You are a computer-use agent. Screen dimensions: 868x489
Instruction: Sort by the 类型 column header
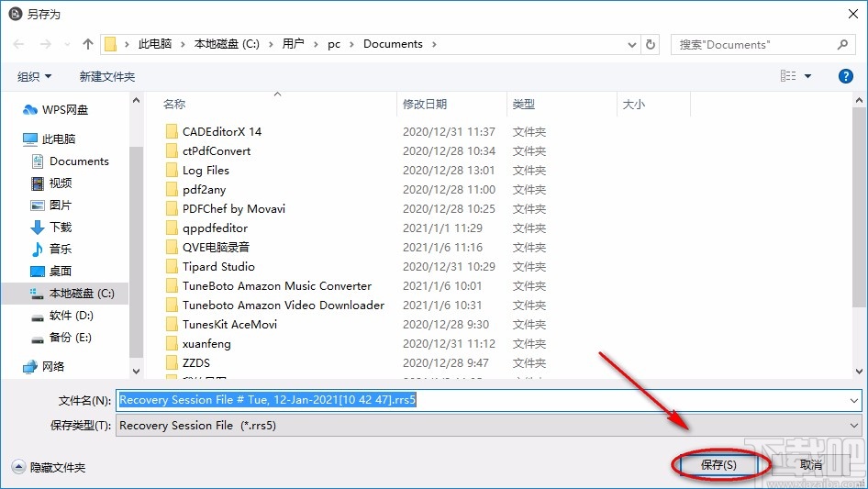pyautogui.click(x=524, y=104)
